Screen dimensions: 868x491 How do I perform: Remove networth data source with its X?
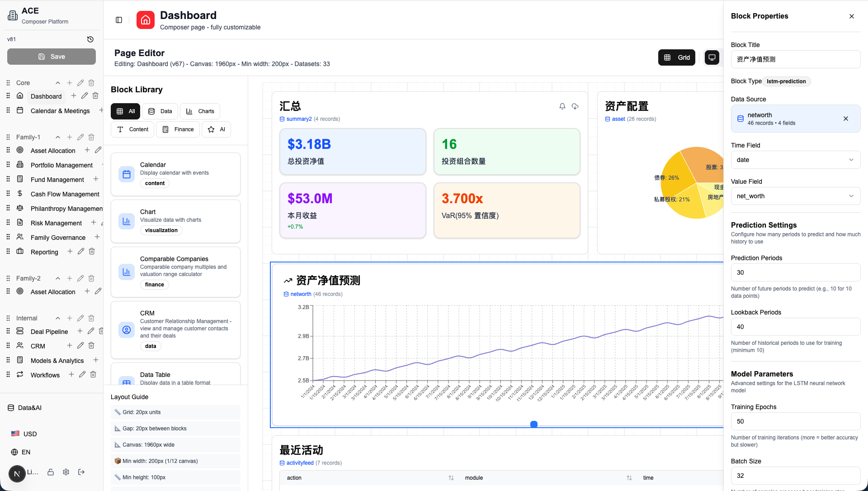tap(846, 119)
